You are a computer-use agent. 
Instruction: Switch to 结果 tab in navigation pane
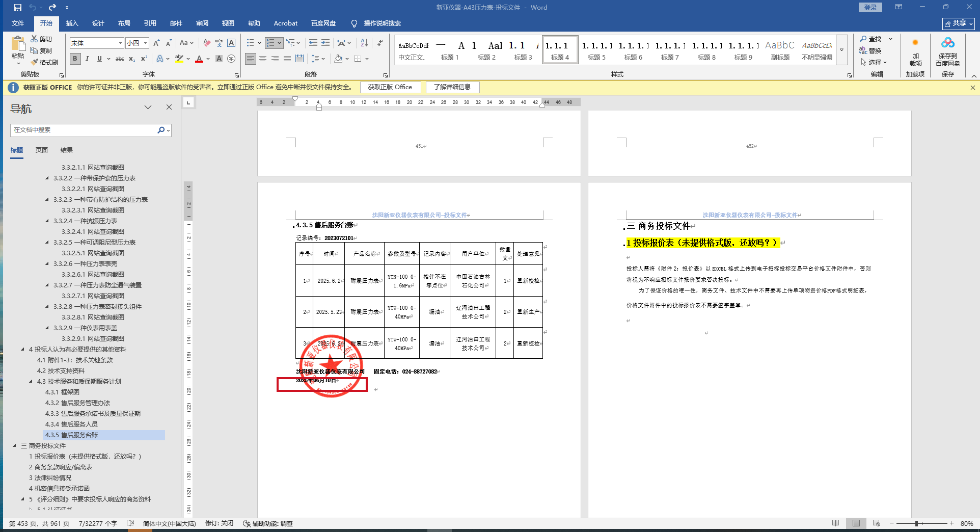(x=67, y=150)
